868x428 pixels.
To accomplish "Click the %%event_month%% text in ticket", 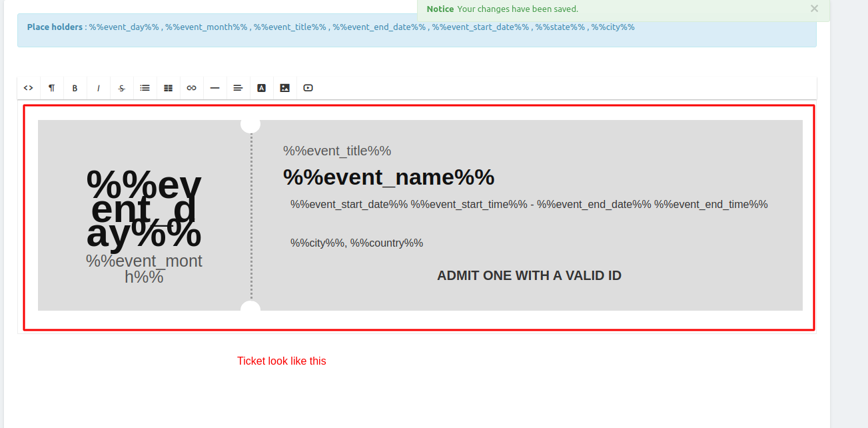I will click(x=144, y=269).
